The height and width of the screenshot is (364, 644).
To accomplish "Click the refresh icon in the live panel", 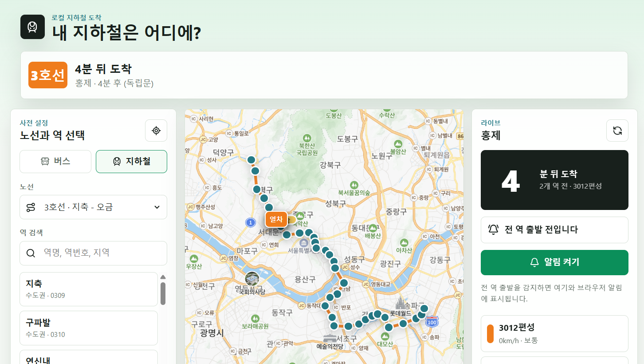I will pyautogui.click(x=617, y=131).
